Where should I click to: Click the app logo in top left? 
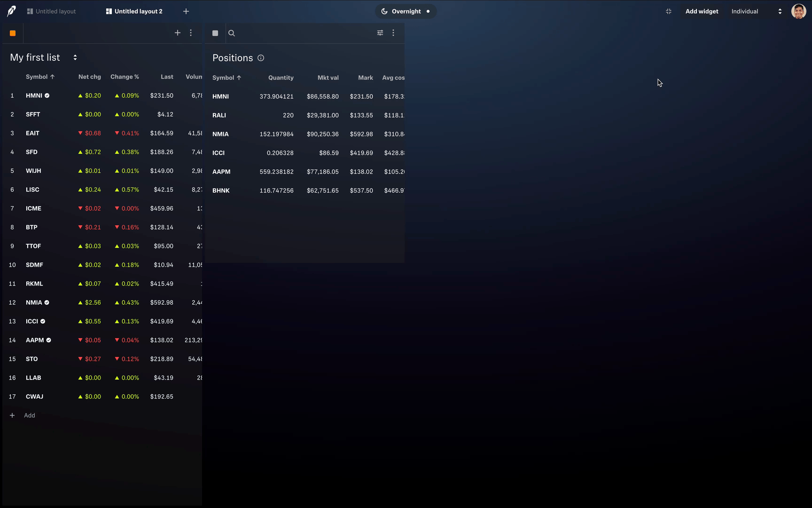point(10,11)
